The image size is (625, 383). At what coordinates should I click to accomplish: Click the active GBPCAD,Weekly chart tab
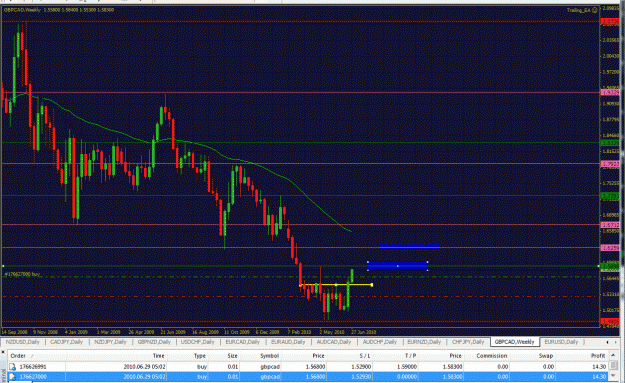(514, 342)
